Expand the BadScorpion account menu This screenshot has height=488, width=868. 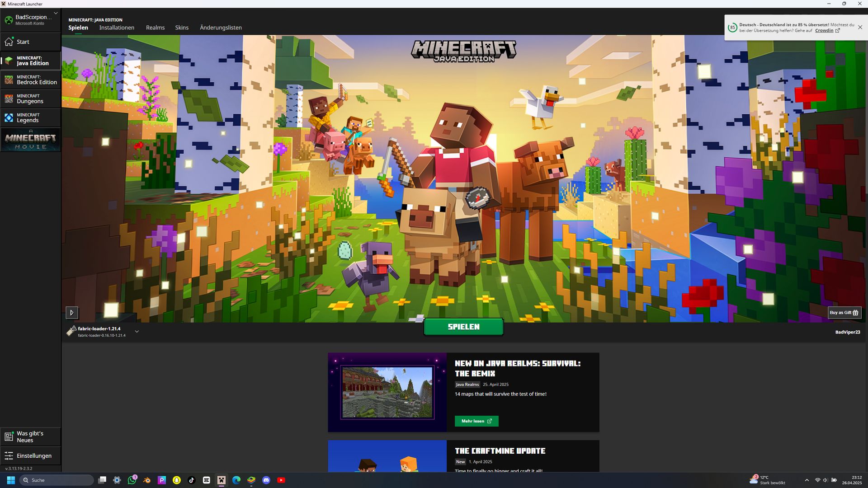tap(56, 14)
